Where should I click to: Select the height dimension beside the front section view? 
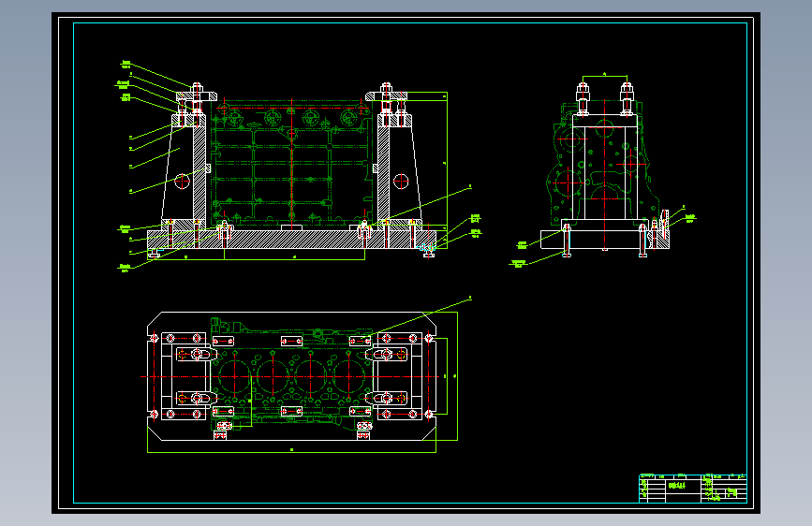[x=446, y=162]
